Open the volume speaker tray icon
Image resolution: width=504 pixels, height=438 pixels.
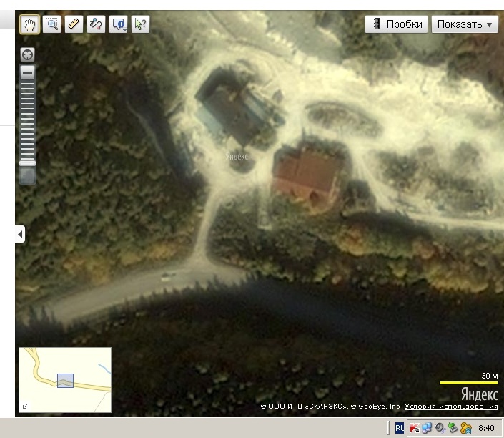(x=439, y=428)
